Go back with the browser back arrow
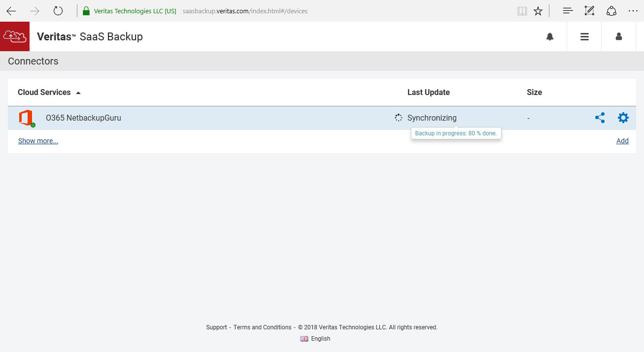The image size is (644, 352). point(11,11)
